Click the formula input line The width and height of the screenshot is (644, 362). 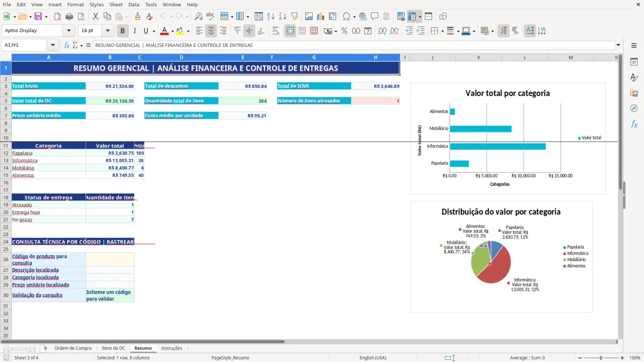353,45
